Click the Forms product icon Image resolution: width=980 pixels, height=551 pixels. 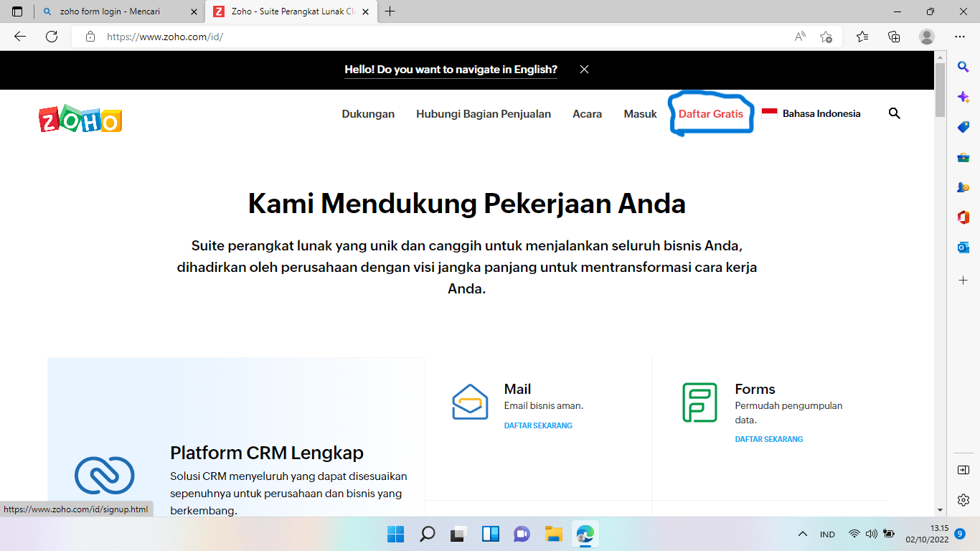click(699, 402)
